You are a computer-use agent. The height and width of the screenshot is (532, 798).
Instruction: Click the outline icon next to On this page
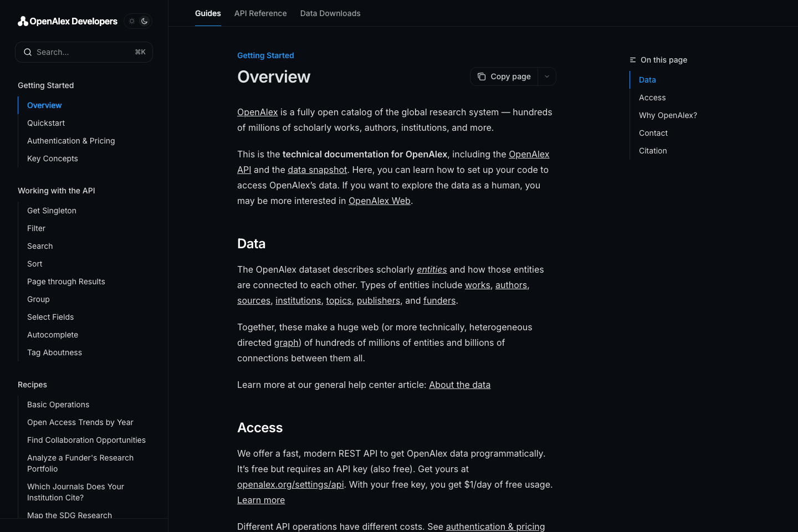(x=632, y=59)
